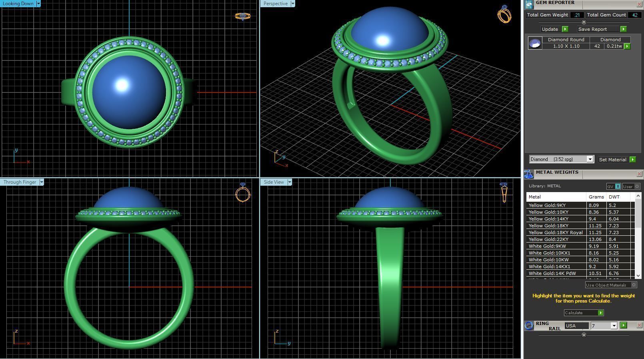Click the USA ring size standard field
This screenshot has height=359, width=644.
[x=576, y=326]
